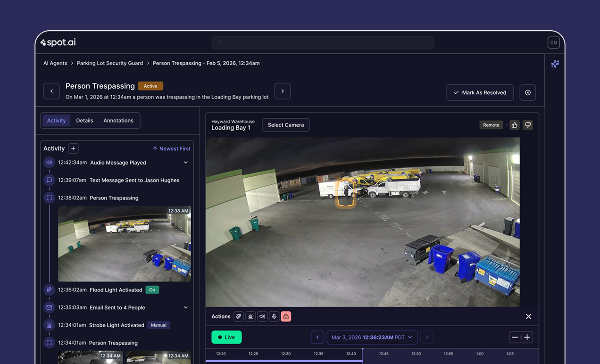Screen dimensions: 600x364
Task: Give thumbs up feedback on camera
Action: coord(515,125)
